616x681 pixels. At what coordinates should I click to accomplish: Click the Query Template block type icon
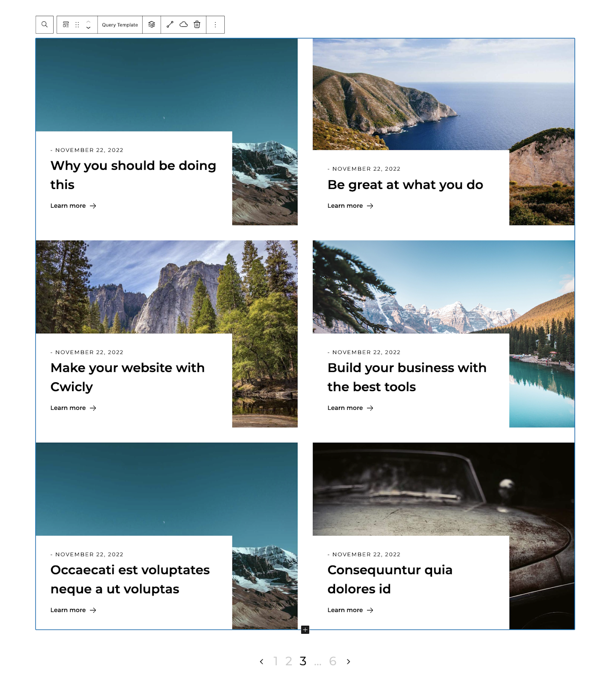tap(66, 25)
